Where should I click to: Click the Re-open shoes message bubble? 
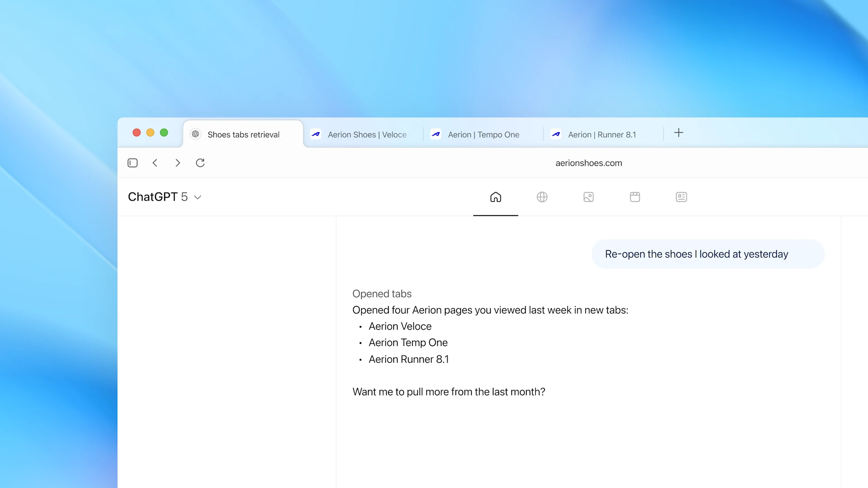coord(696,254)
